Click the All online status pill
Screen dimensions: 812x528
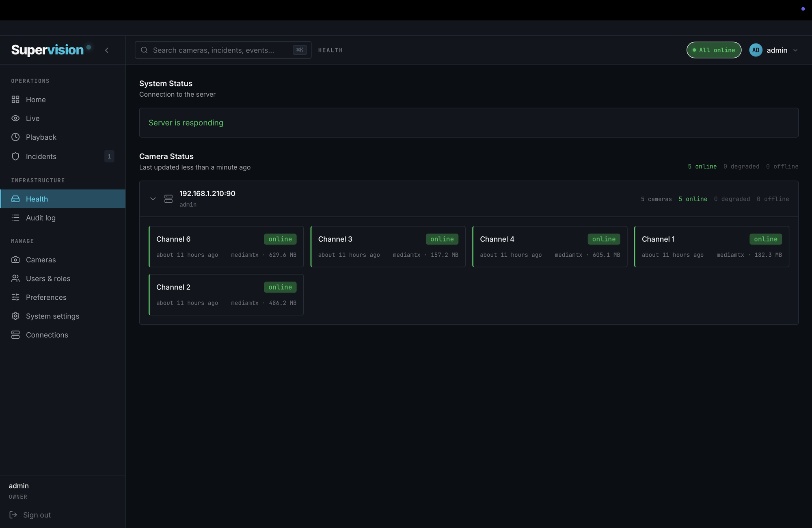tap(714, 50)
